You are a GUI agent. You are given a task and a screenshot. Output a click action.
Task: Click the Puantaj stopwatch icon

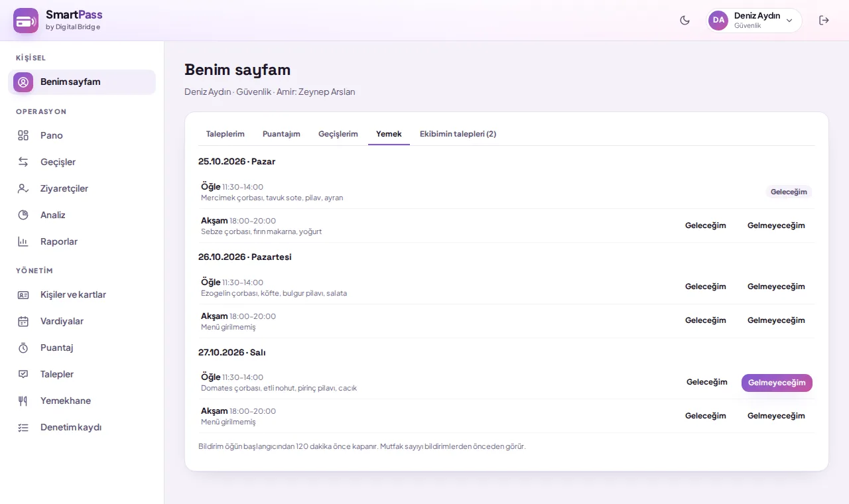coord(23,347)
